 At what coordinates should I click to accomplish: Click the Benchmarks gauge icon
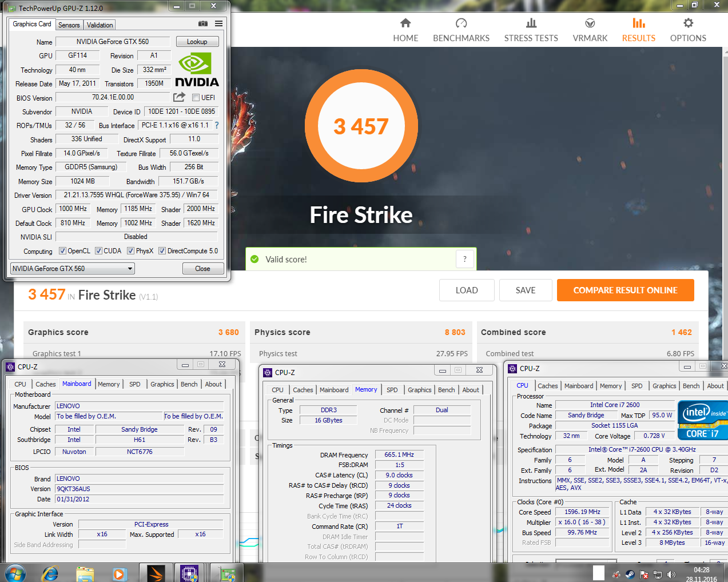tap(461, 23)
